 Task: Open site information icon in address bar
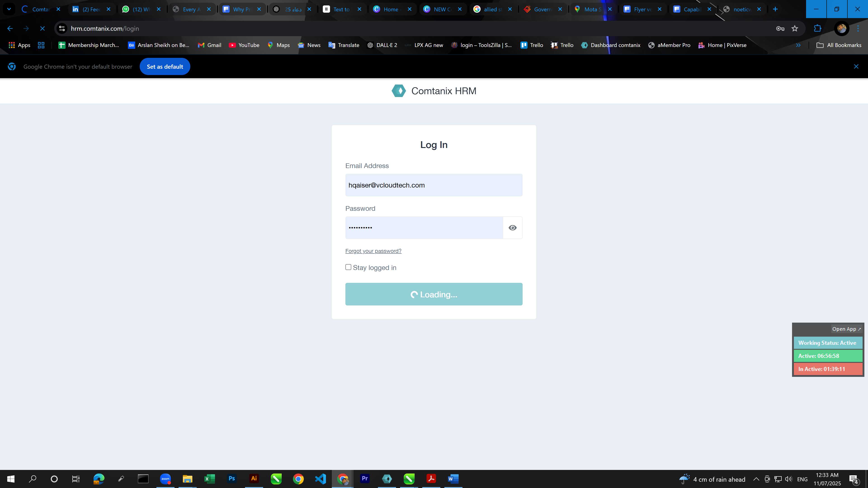coord(62,29)
